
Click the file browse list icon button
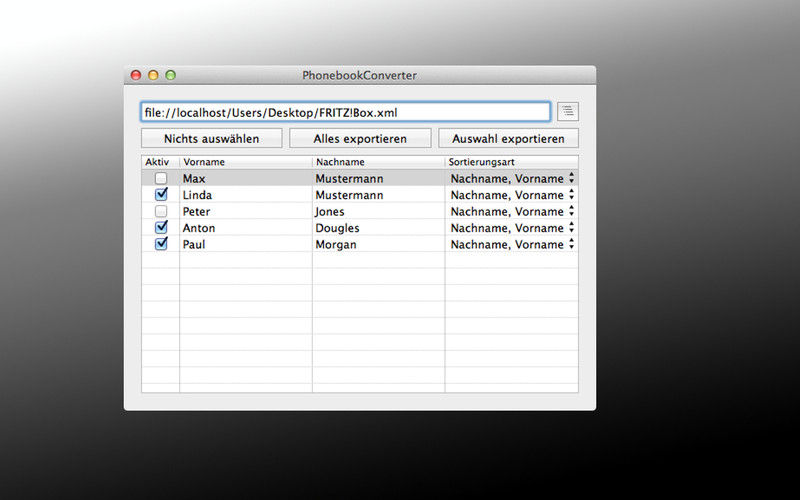pos(568,111)
